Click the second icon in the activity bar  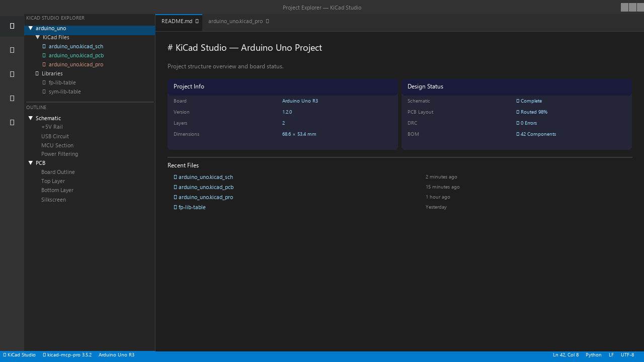coord(12,50)
